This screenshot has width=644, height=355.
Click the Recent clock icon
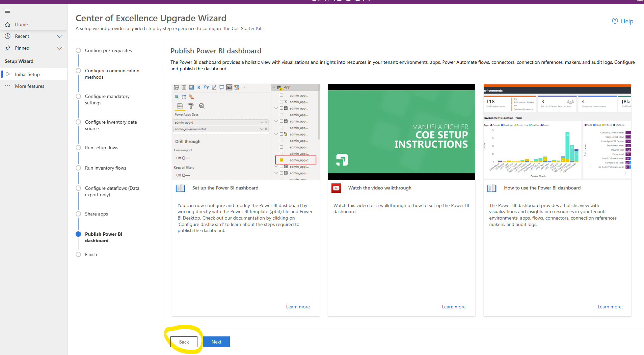7,36
